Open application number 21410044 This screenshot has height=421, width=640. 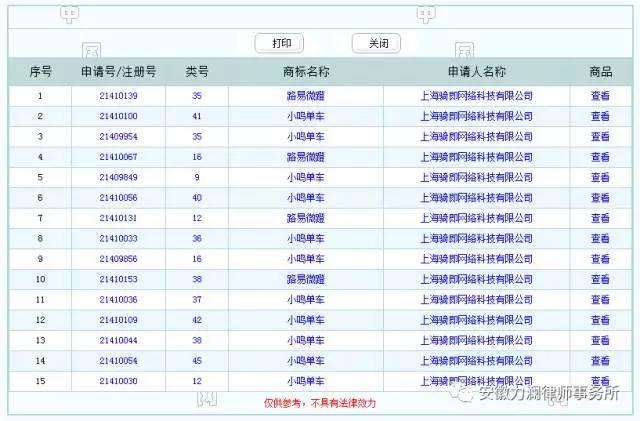point(118,341)
